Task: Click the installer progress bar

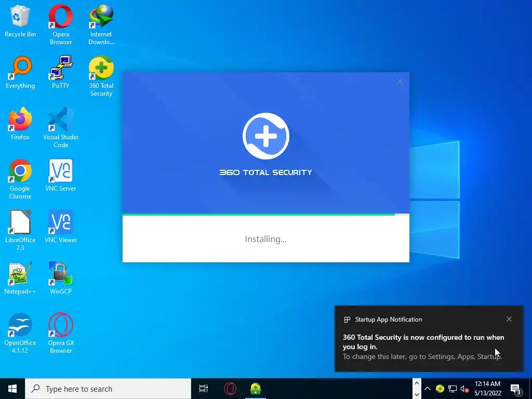Action: pos(265,215)
